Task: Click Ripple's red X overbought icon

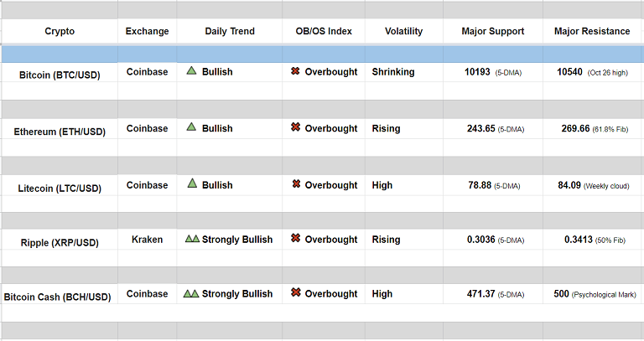Action: point(295,239)
